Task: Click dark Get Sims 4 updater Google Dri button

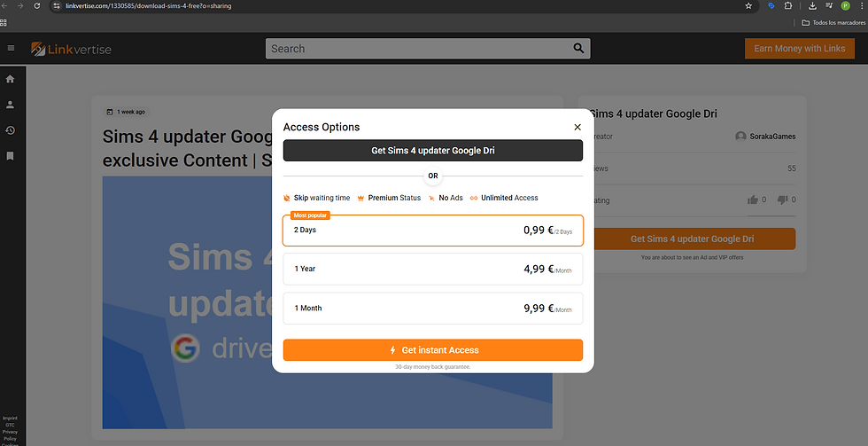Action: coord(433,150)
